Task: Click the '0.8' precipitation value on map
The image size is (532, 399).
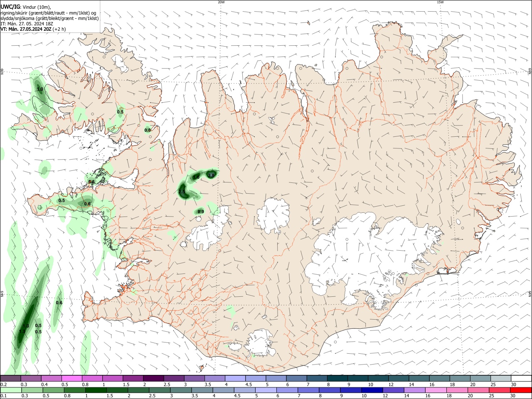Action: tap(148, 130)
